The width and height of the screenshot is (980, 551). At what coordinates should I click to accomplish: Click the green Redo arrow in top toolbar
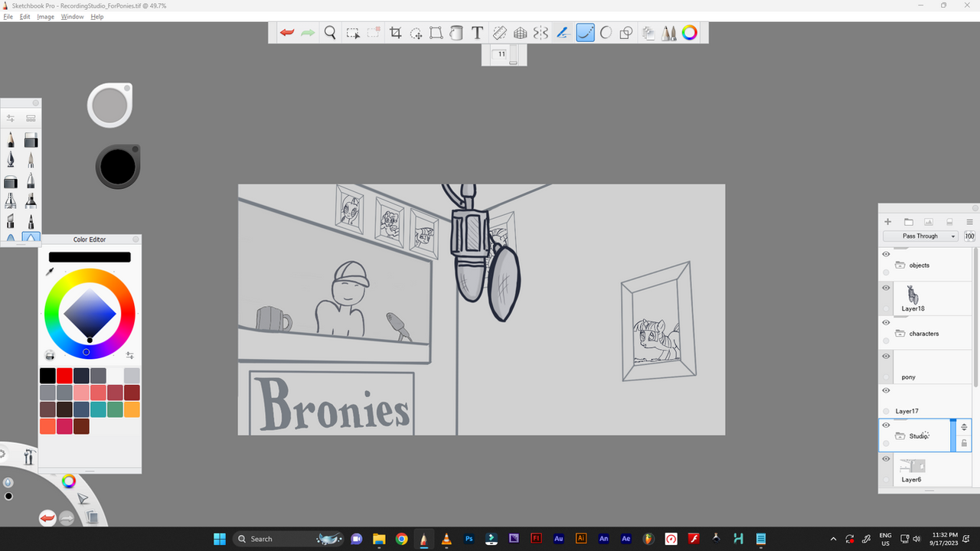click(x=308, y=33)
